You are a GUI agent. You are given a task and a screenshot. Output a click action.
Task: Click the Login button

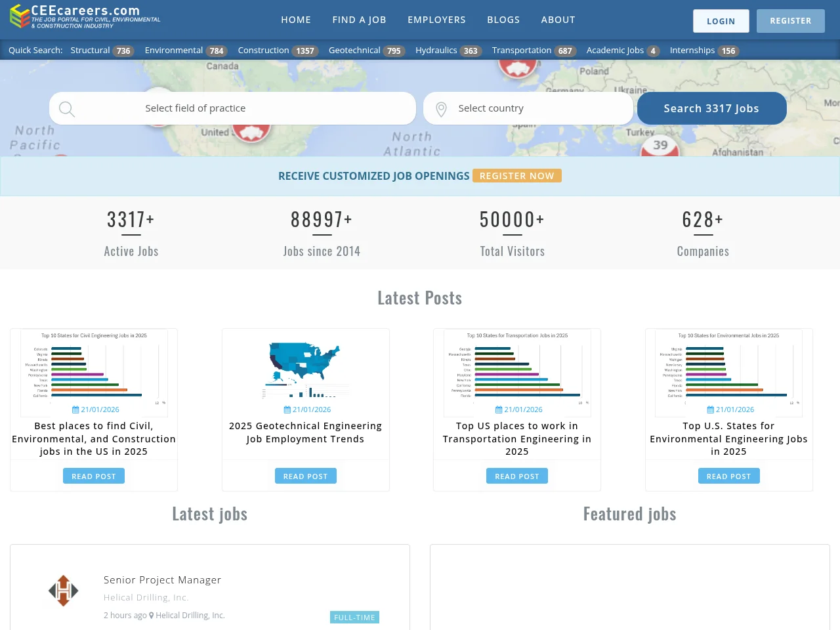[x=721, y=21]
